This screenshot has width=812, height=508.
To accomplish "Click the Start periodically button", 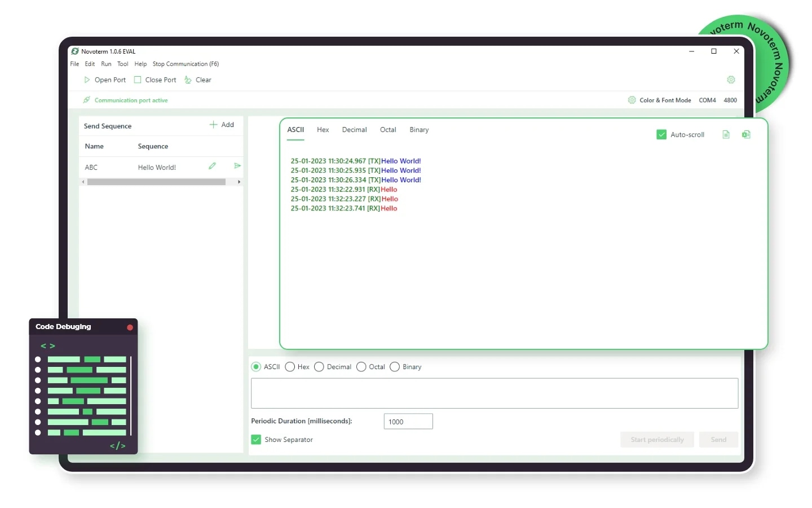I will 657,440.
